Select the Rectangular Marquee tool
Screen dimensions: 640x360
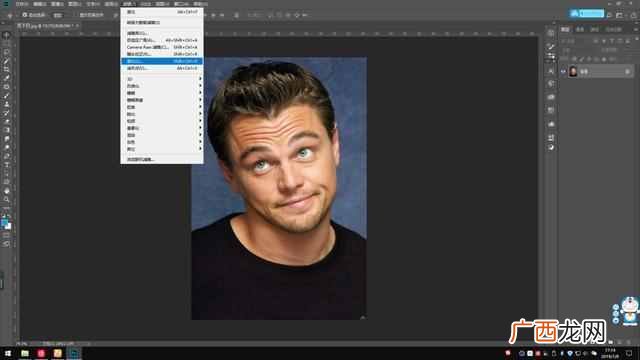[7, 44]
